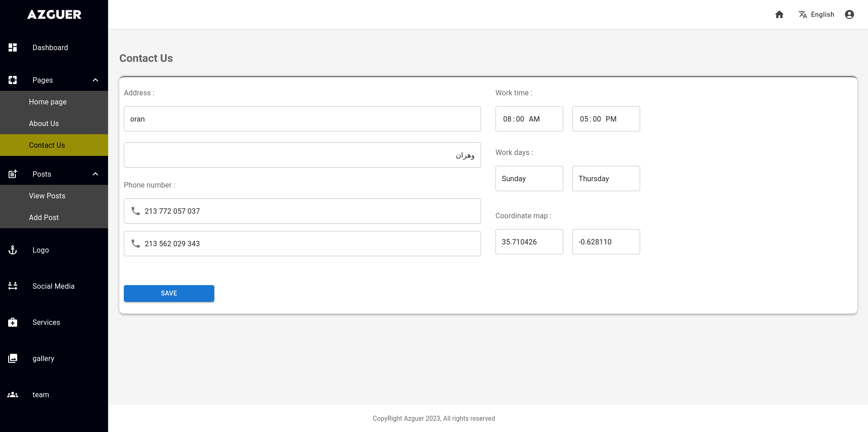Viewport: 868px width, 432px height.
Task: Click the English language button
Action: click(822, 14)
